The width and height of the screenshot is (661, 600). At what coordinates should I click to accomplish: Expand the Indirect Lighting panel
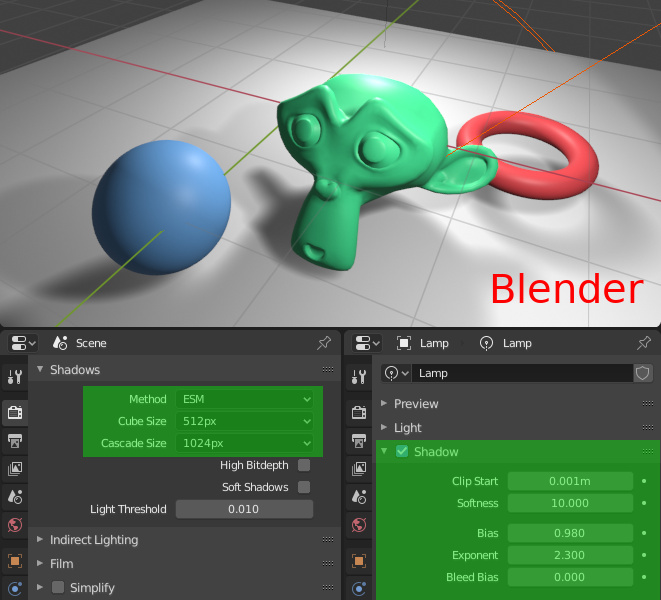[x=40, y=539]
